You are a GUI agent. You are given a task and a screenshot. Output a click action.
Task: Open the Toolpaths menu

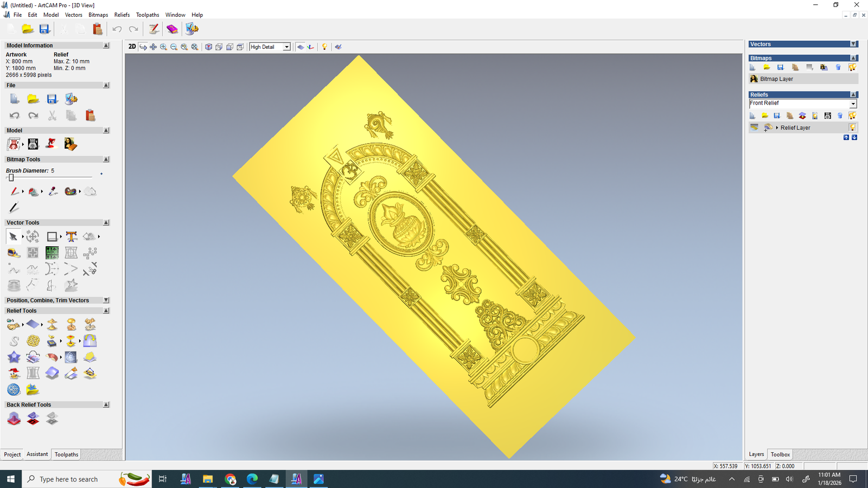pos(147,15)
